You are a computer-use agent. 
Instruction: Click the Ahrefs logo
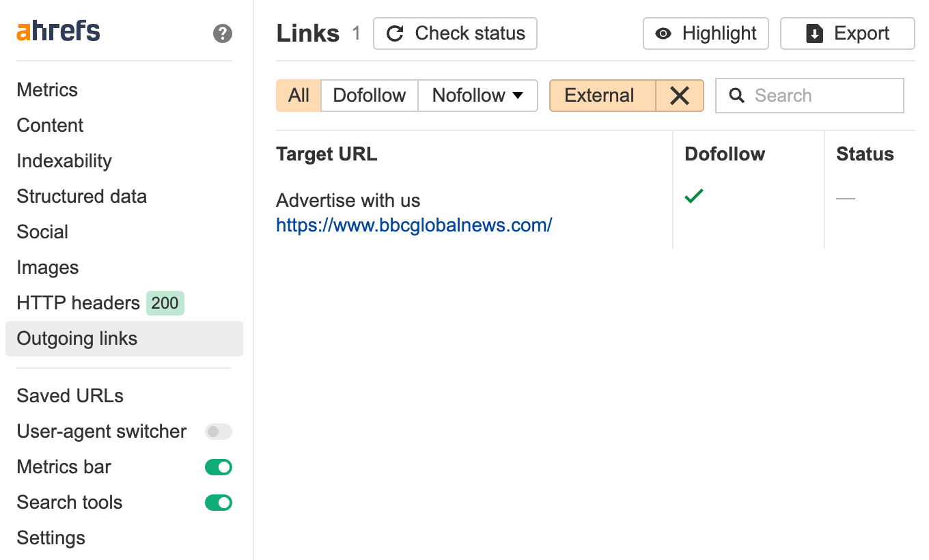57,30
